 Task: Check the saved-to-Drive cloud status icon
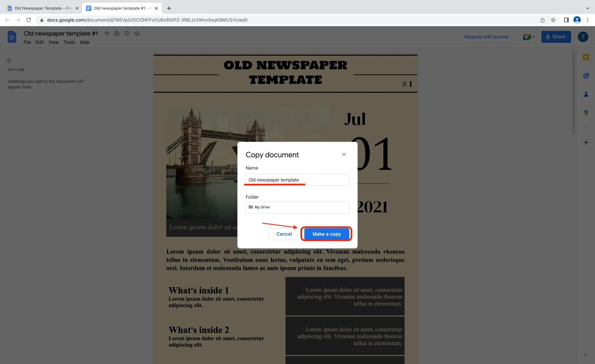[x=137, y=33]
